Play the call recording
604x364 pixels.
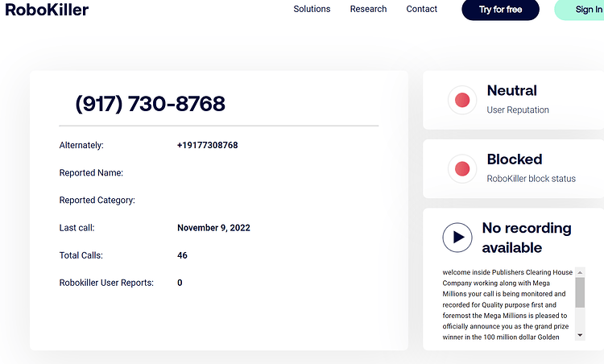point(457,238)
